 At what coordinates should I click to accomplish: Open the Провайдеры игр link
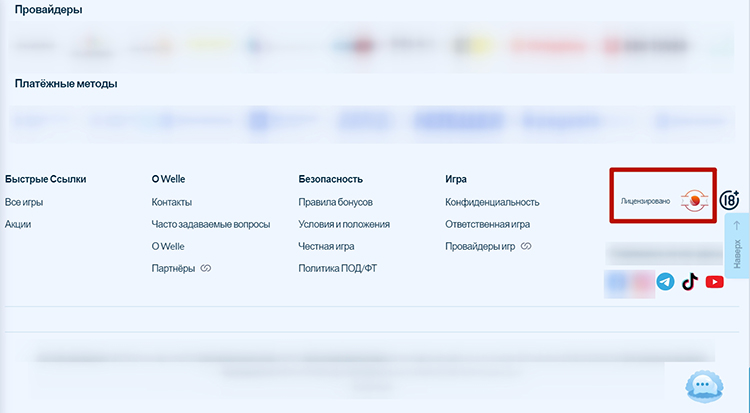pos(480,246)
